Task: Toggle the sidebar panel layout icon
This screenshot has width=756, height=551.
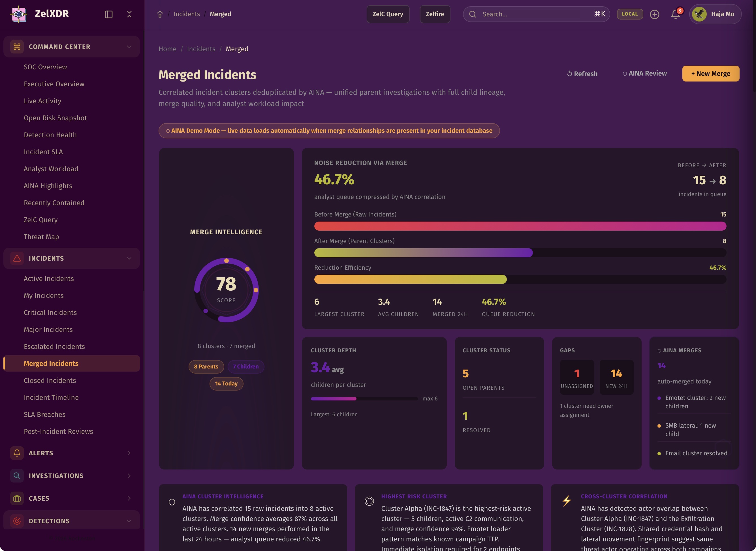Action: pos(108,14)
